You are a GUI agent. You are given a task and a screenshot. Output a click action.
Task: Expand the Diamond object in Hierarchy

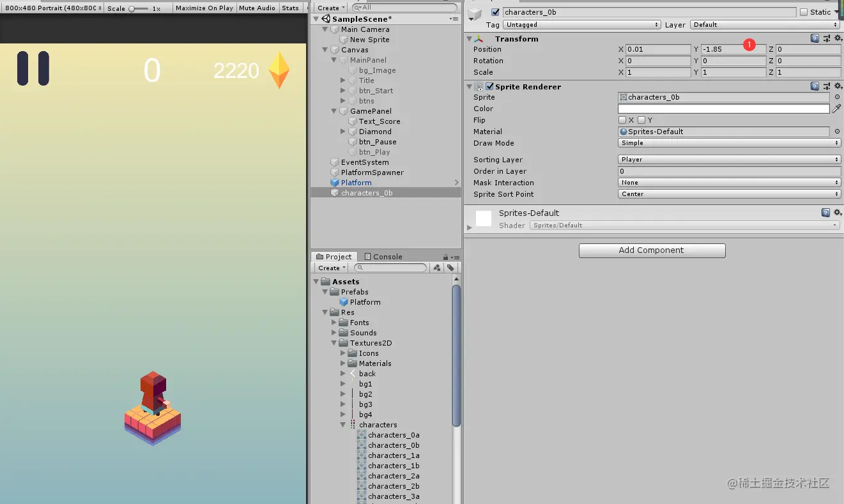click(343, 132)
